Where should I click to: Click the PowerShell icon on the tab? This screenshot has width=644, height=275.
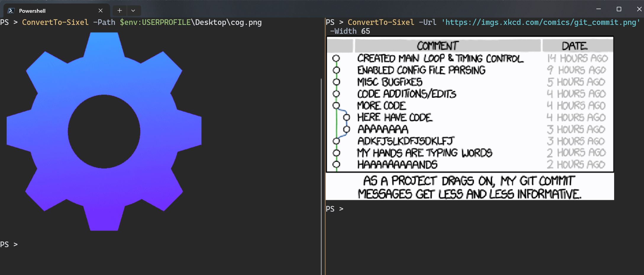pyautogui.click(x=11, y=11)
